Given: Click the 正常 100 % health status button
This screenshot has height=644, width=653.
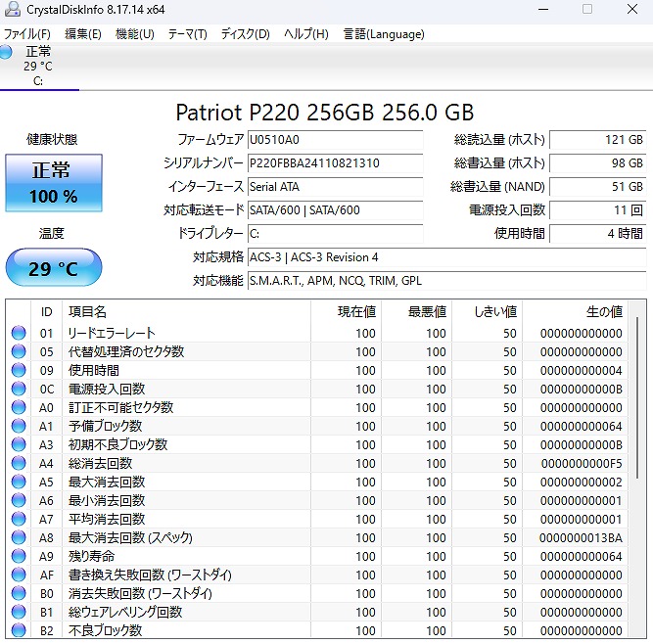Looking at the screenshot, I should pyautogui.click(x=54, y=183).
